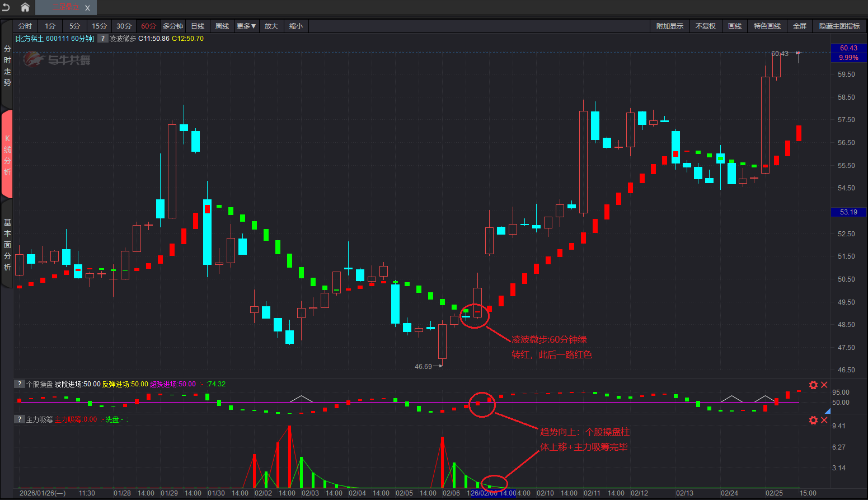
Task: Toggle the 不复权 price adjustment option
Action: [705, 26]
